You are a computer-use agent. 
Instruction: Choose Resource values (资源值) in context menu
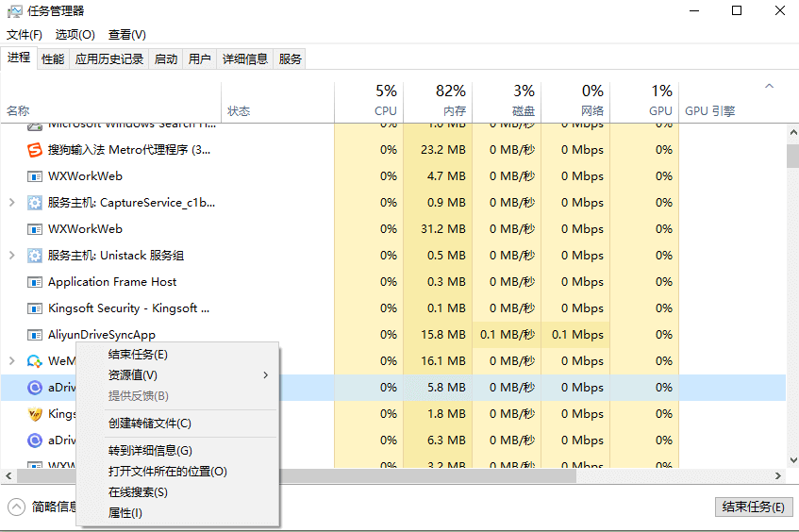(177, 375)
